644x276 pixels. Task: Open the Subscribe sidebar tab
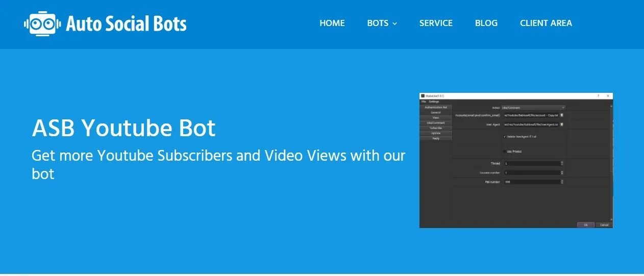point(436,128)
